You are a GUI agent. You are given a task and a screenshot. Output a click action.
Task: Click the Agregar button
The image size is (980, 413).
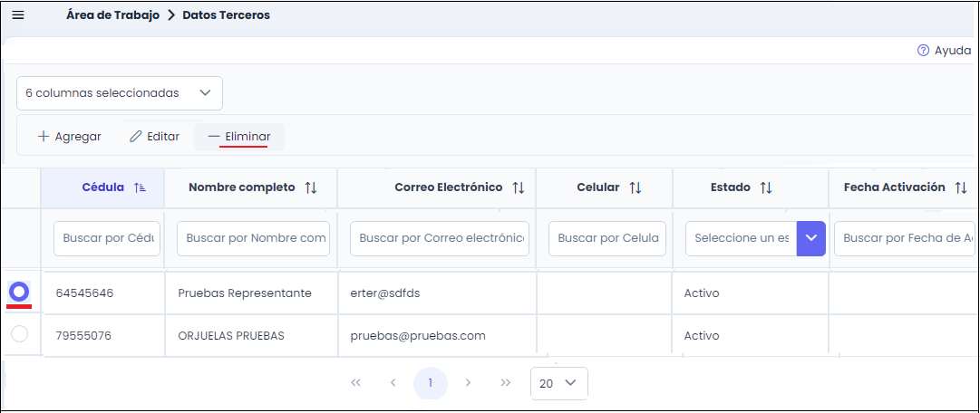[69, 137]
